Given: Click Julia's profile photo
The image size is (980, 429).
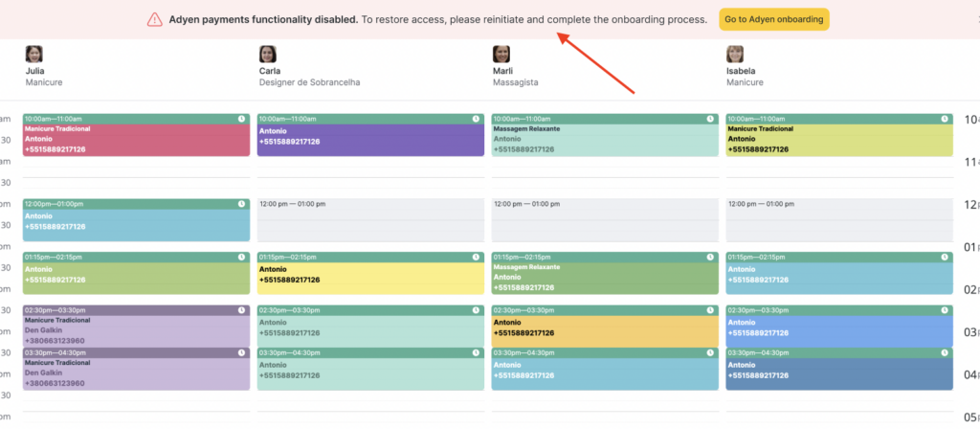Looking at the screenshot, I should click(x=34, y=55).
